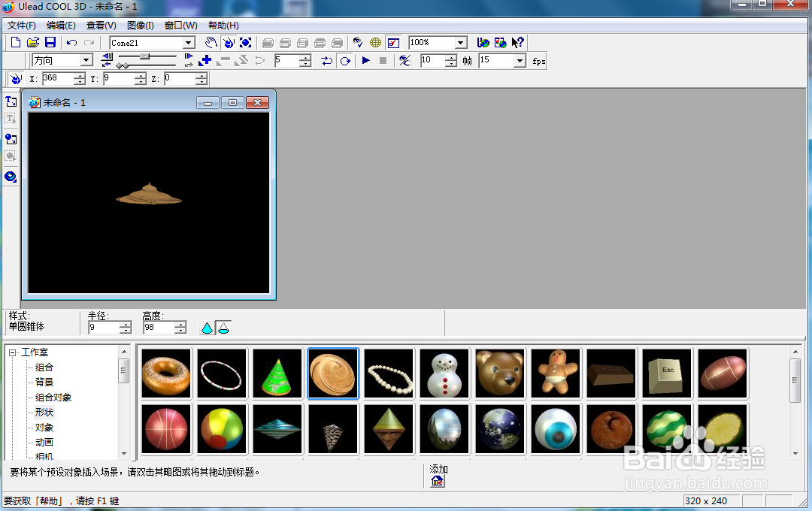Choose the snowman thumbnail

pos(444,373)
